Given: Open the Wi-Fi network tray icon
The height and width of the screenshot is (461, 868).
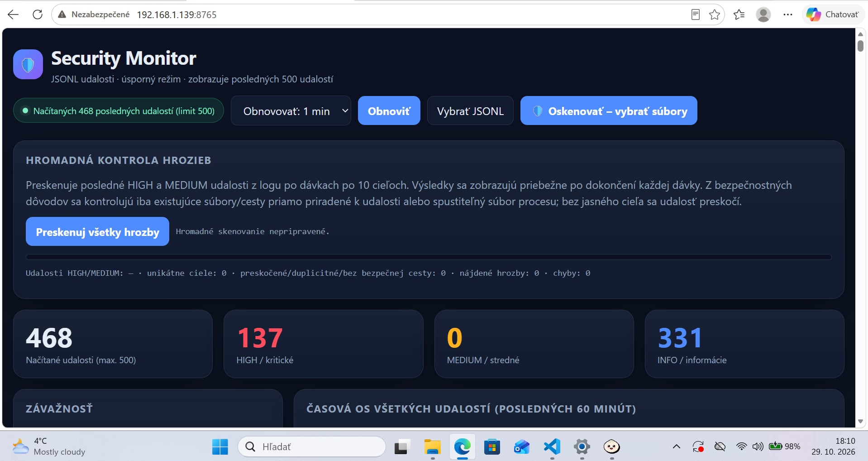Looking at the screenshot, I should [x=741, y=447].
